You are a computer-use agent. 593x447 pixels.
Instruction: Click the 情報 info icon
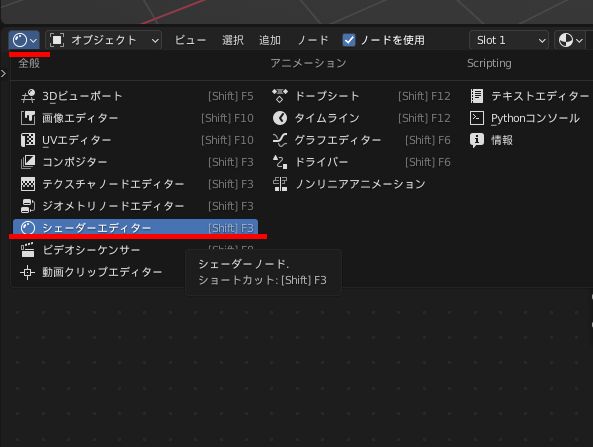tap(477, 140)
